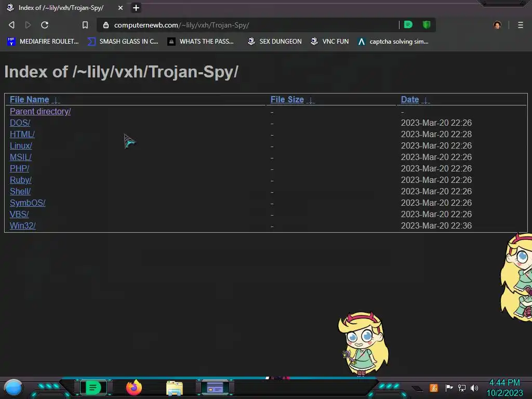This screenshot has width=532, height=399.
Task: Open a new browser tab
Action: pos(136,8)
